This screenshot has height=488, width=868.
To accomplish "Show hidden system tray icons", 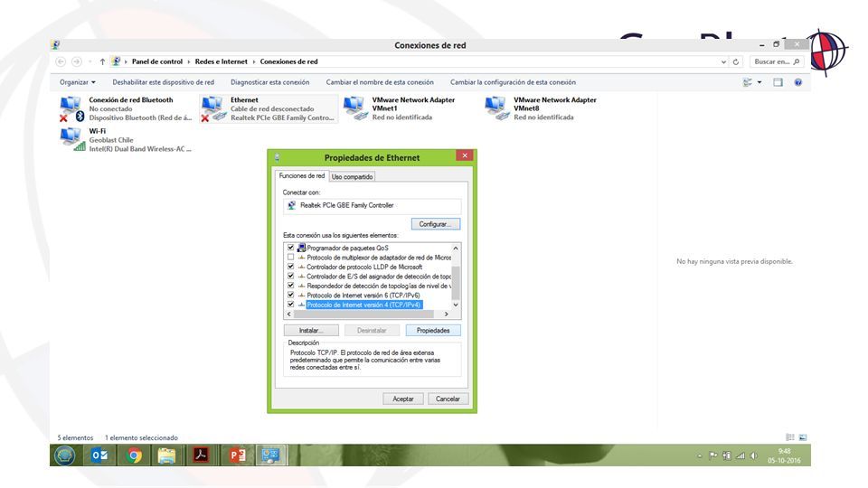I will coord(700,455).
